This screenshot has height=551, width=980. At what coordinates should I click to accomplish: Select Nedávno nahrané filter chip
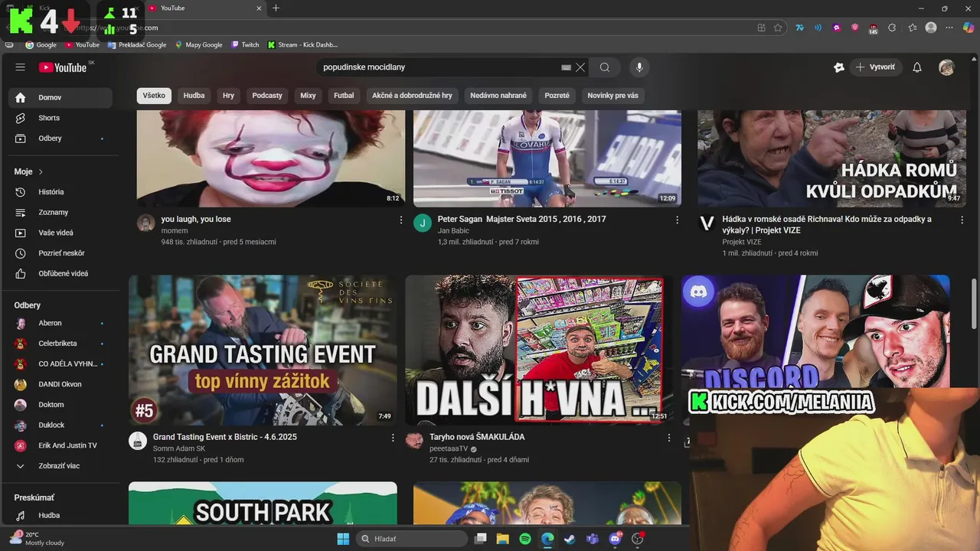coord(498,96)
